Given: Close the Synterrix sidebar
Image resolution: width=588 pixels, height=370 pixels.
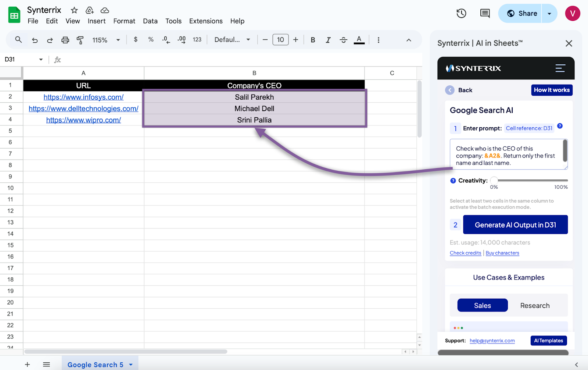Looking at the screenshot, I should coord(569,43).
